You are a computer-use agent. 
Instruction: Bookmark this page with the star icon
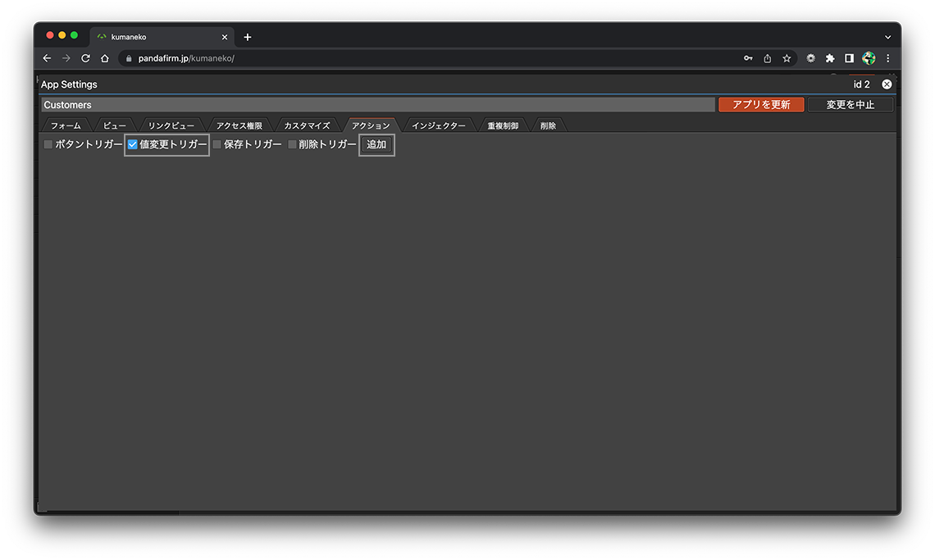pos(787,58)
